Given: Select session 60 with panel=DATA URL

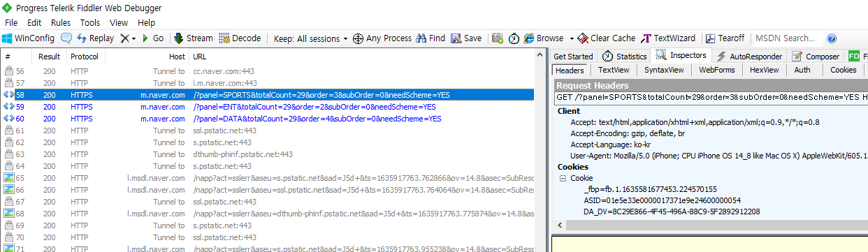Looking at the screenshot, I should tap(268, 119).
